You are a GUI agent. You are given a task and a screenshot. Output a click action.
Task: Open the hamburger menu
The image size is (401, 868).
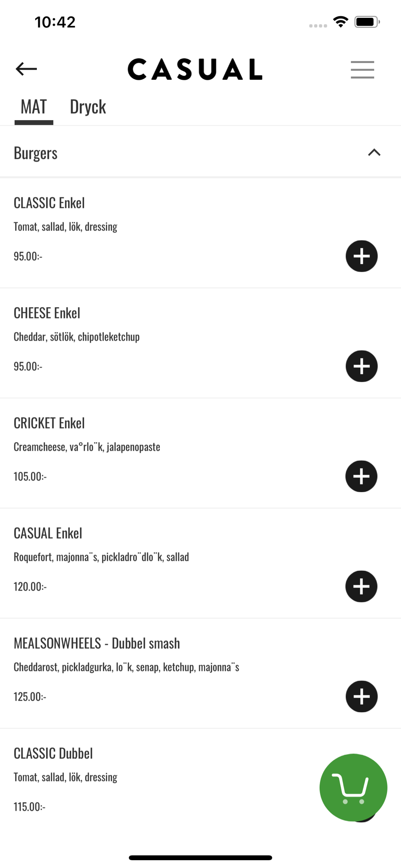[x=362, y=69]
